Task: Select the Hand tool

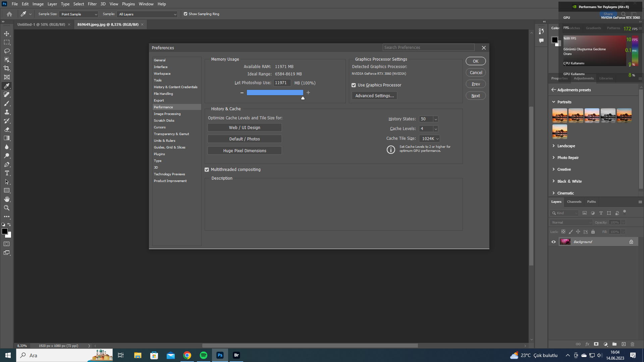Action: point(7,199)
